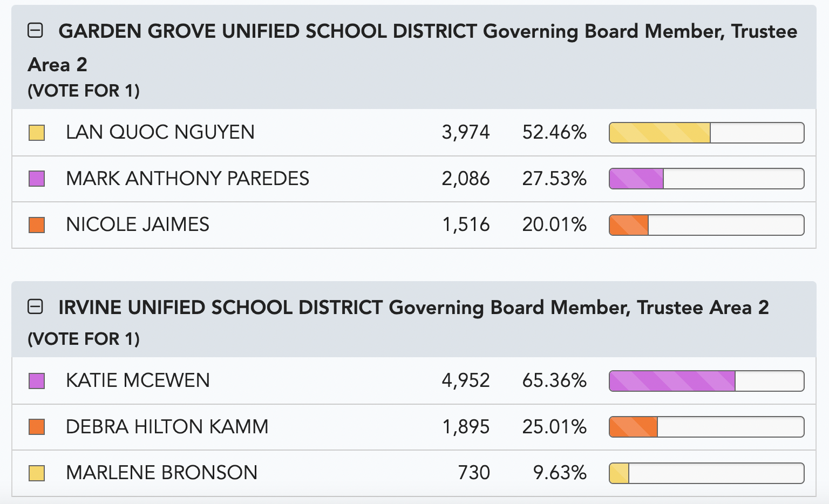Screen dimensions: 829x504
Task: Click Katie McEwen's purple color swatch
Action: [37, 381]
